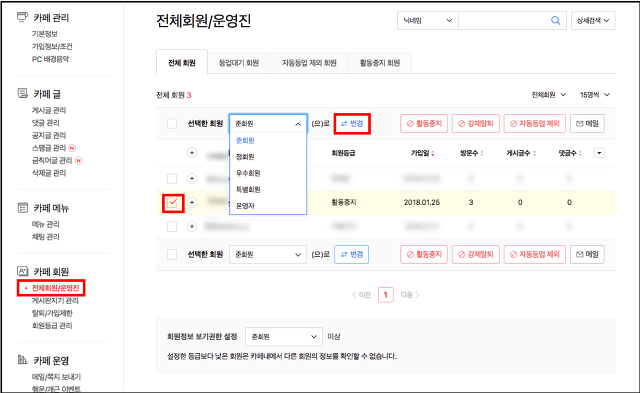Open the 15명씩 per-page dropdown
Viewport: 640px width, 393px height.
pos(595,95)
